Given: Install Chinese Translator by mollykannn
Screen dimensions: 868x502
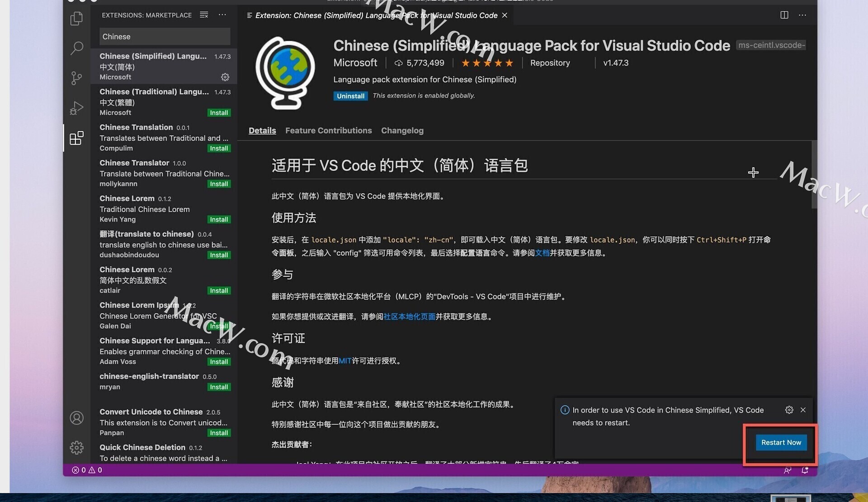Looking at the screenshot, I should click(x=219, y=184).
